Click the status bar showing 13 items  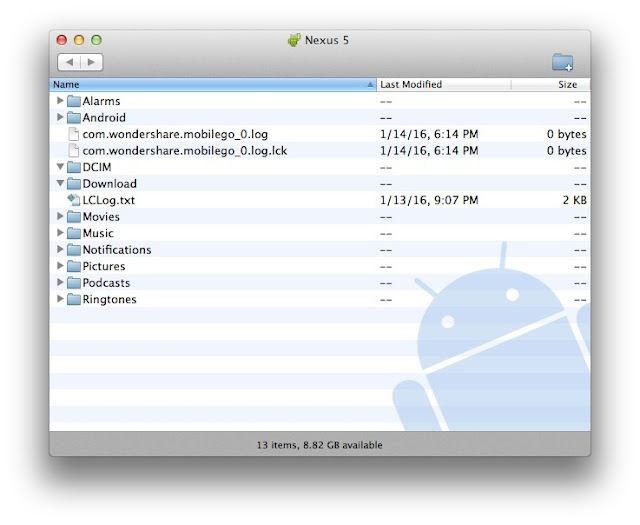click(320, 445)
